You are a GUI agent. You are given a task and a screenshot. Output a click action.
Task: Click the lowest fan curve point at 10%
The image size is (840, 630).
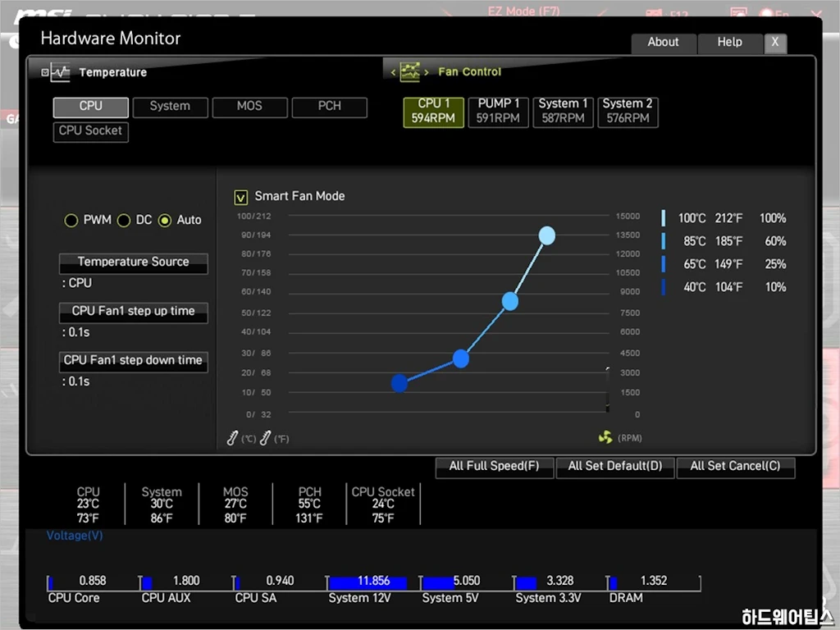click(x=399, y=383)
